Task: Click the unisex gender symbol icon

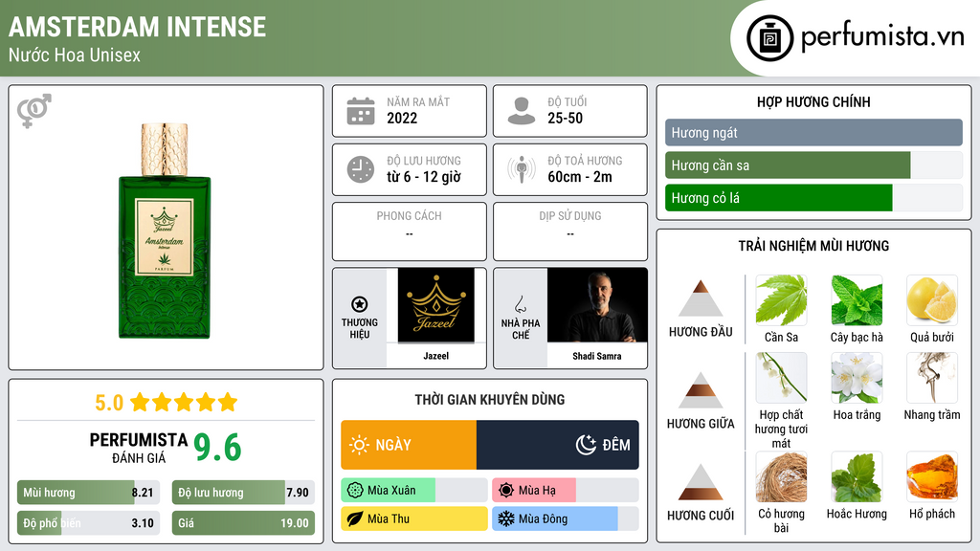Action: click(34, 111)
